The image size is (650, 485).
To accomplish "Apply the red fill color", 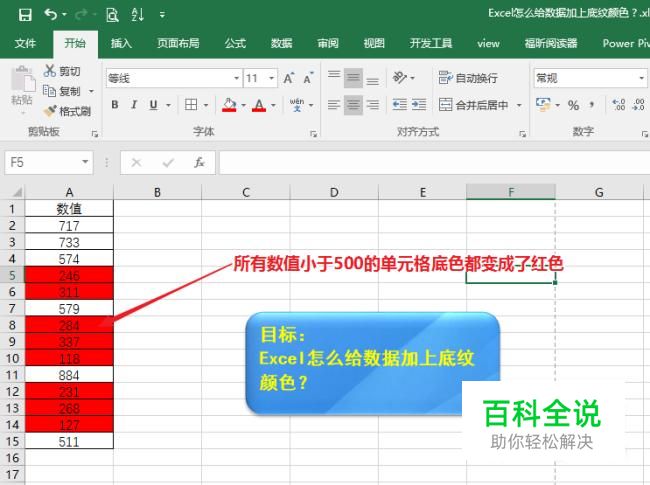I will tap(229, 105).
